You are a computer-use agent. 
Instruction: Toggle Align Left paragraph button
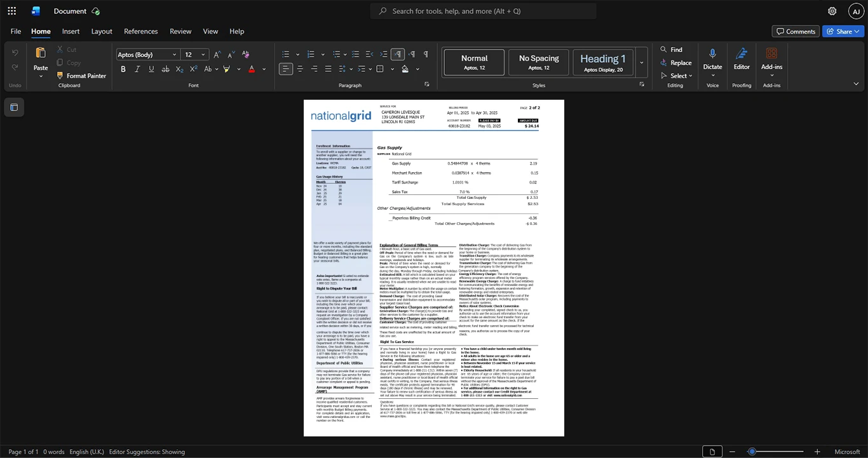click(286, 69)
